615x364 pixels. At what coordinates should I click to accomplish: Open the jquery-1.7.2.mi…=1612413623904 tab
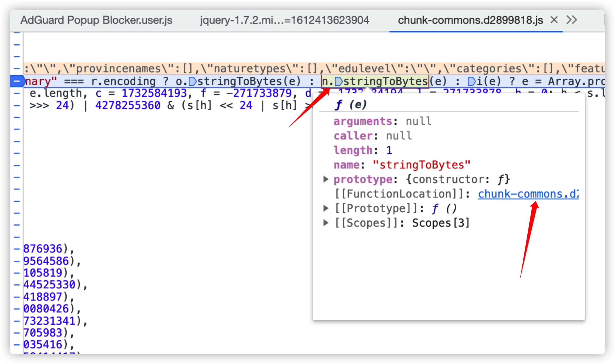pos(284,20)
